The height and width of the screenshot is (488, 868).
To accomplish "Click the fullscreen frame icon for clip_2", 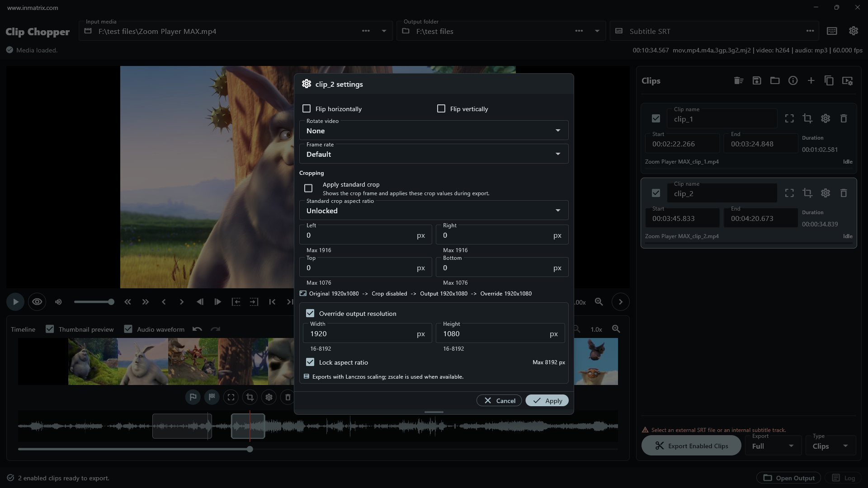I will coord(789,193).
